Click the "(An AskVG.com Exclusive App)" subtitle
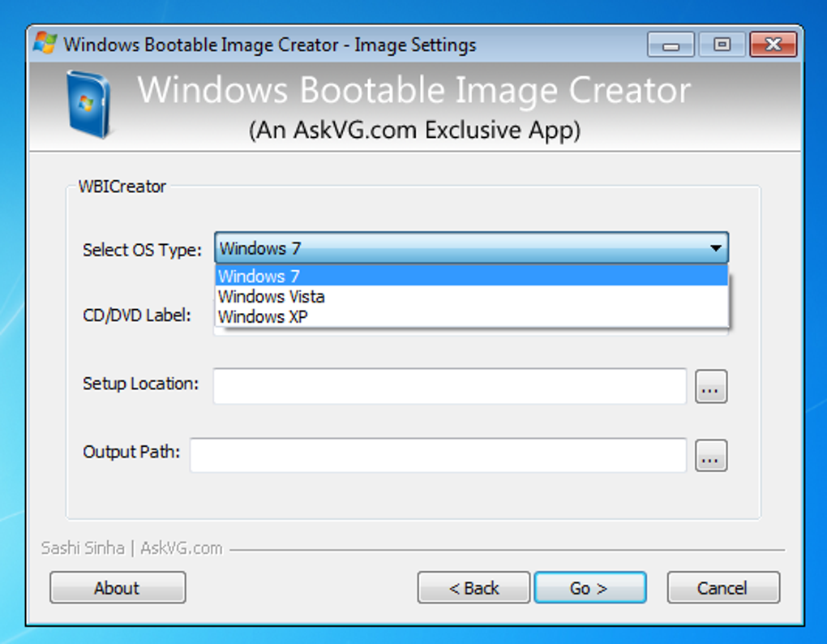827x644 pixels. tap(414, 130)
